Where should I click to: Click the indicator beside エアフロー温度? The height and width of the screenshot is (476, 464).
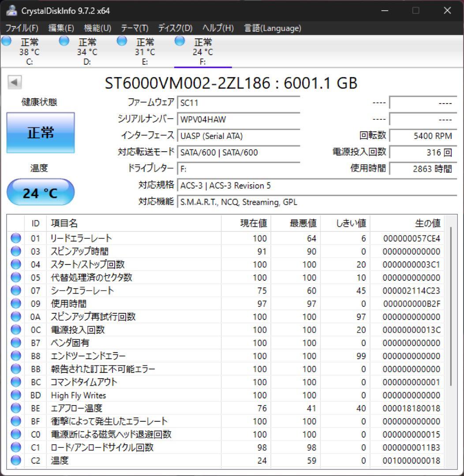15,408
